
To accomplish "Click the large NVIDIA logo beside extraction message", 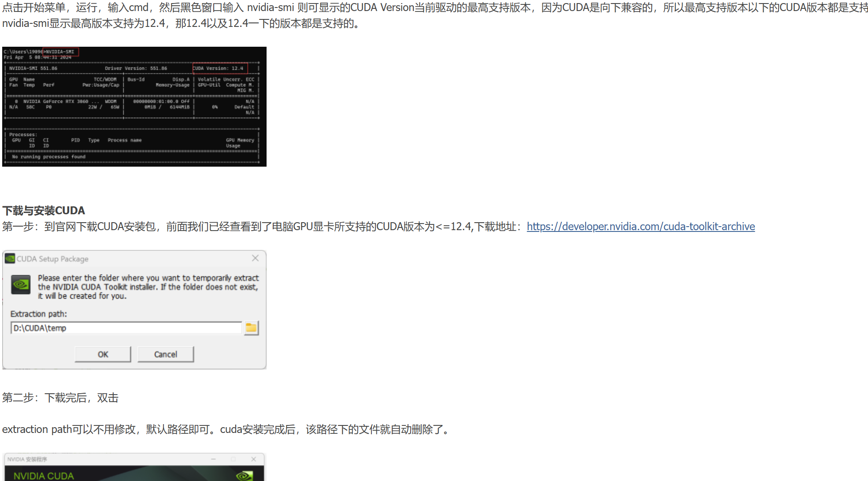I will [x=21, y=285].
